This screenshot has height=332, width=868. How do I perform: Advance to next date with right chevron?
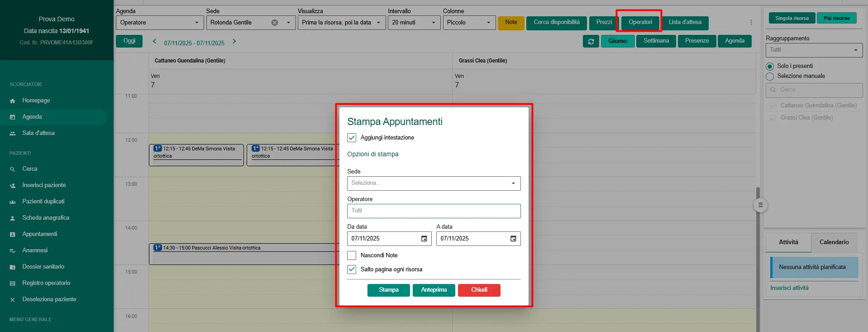point(234,41)
